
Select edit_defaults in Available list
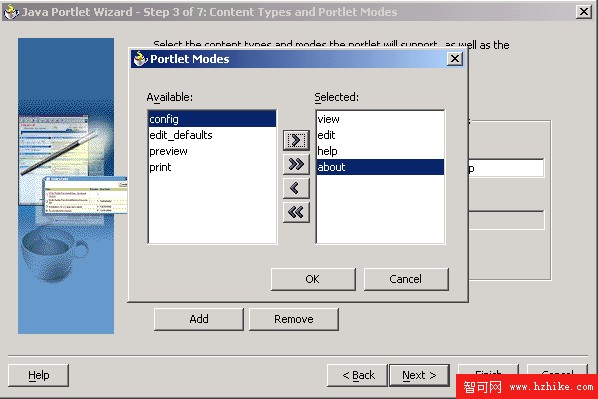[212, 135]
